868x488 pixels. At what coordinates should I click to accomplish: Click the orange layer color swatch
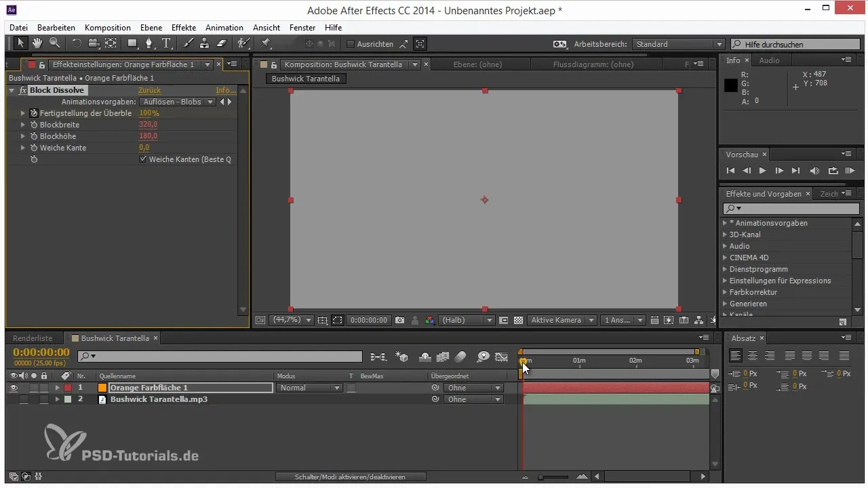coord(102,388)
